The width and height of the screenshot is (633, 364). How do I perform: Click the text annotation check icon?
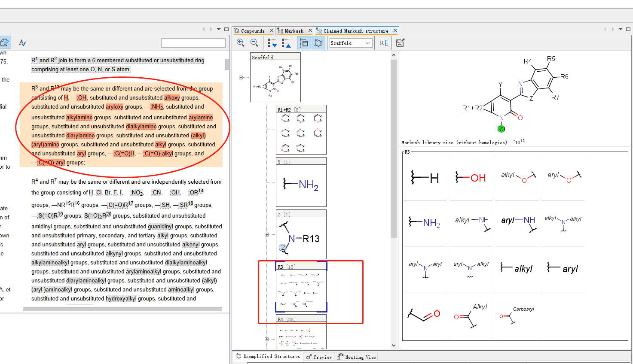(x=22, y=42)
